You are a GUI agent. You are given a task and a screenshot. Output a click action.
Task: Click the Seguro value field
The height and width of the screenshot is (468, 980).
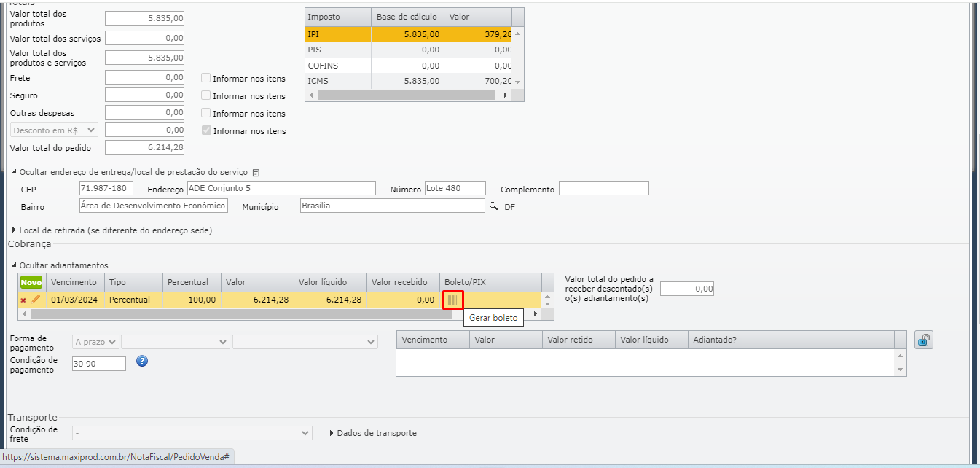pyautogui.click(x=144, y=95)
